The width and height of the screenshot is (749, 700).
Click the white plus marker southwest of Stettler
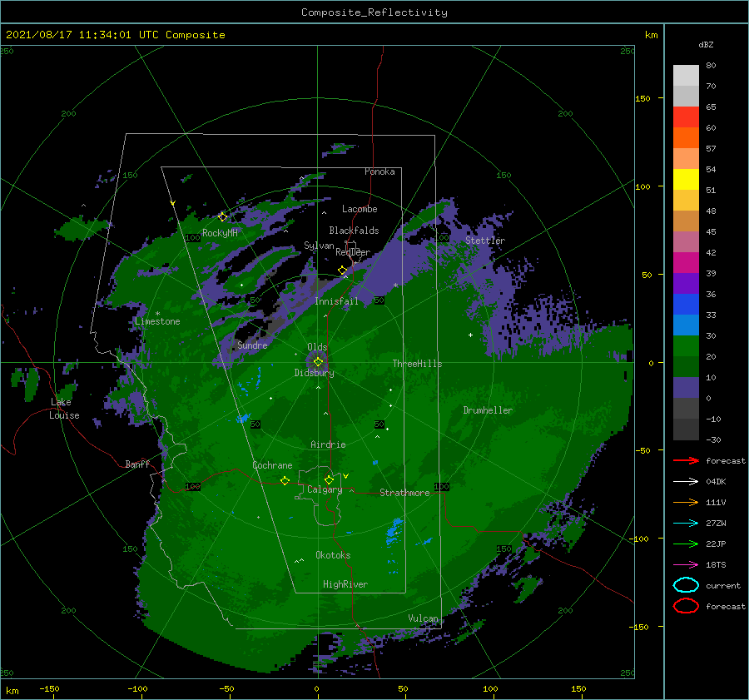[470, 335]
